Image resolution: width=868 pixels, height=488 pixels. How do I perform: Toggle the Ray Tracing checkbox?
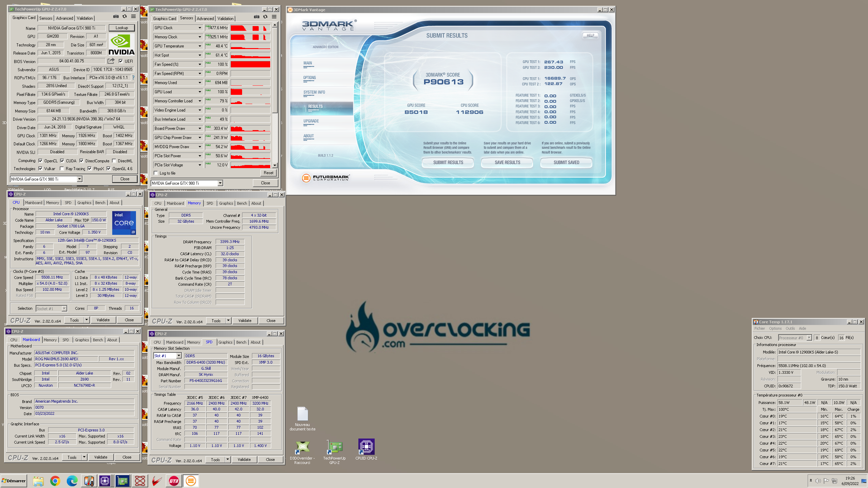[62, 169]
